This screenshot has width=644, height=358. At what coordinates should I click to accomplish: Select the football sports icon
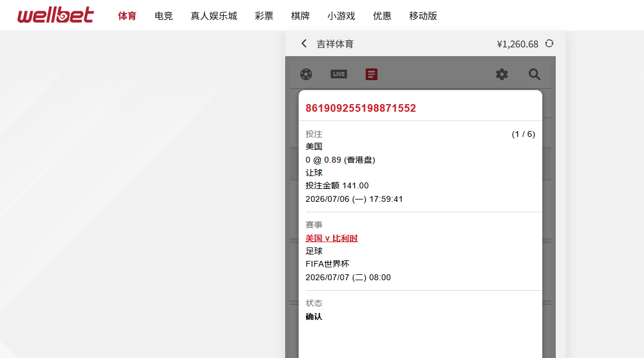[x=306, y=74]
